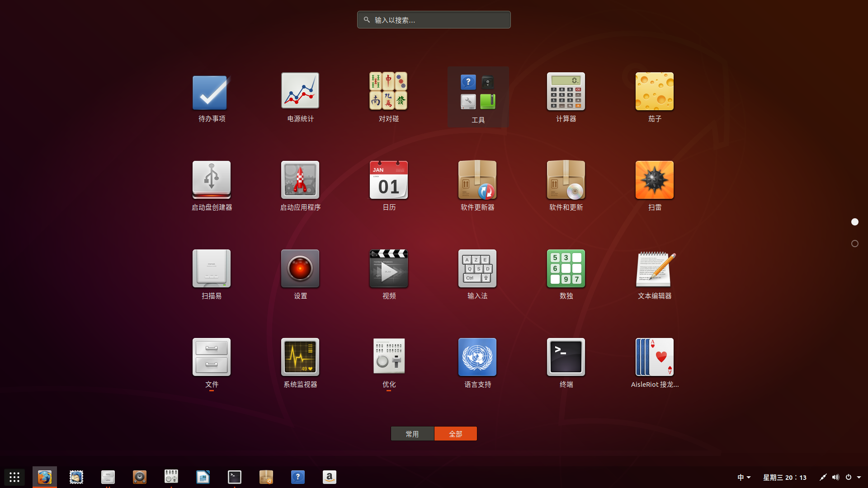Launch the 计算器 calculator

[x=566, y=92]
